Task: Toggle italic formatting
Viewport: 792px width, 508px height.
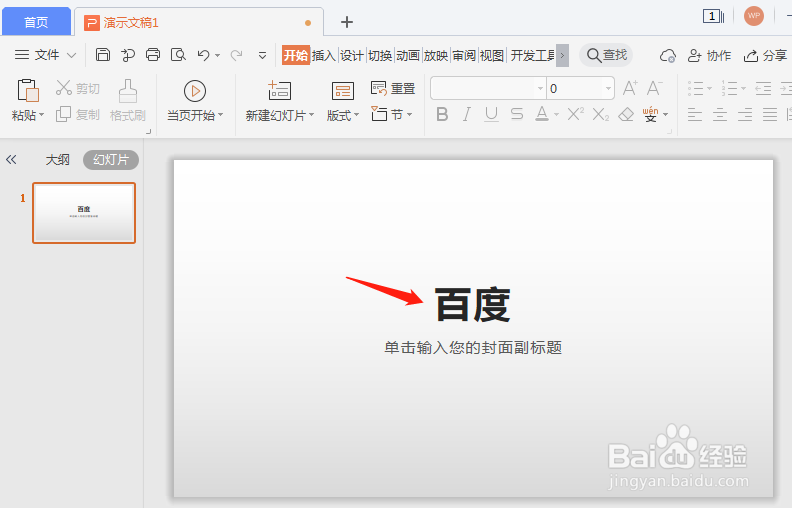Action: point(467,115)
